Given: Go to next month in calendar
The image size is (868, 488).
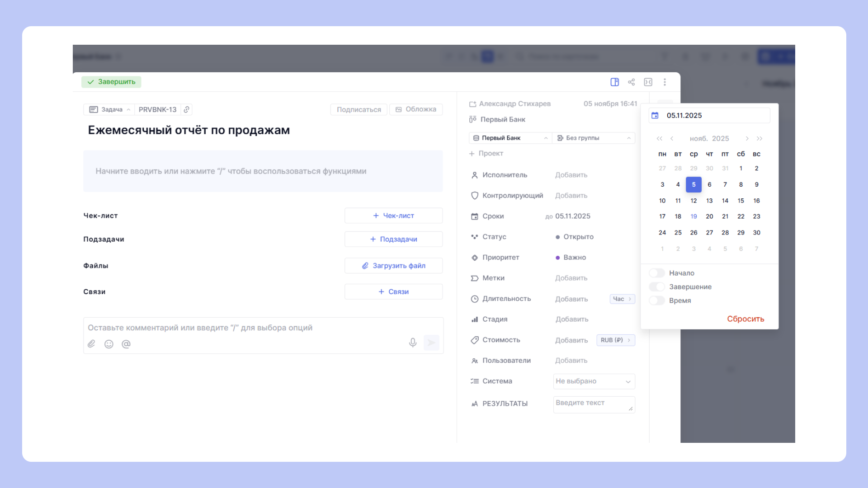Looking at the screenshot, I should pyautogui.click(x=747, y=138).
